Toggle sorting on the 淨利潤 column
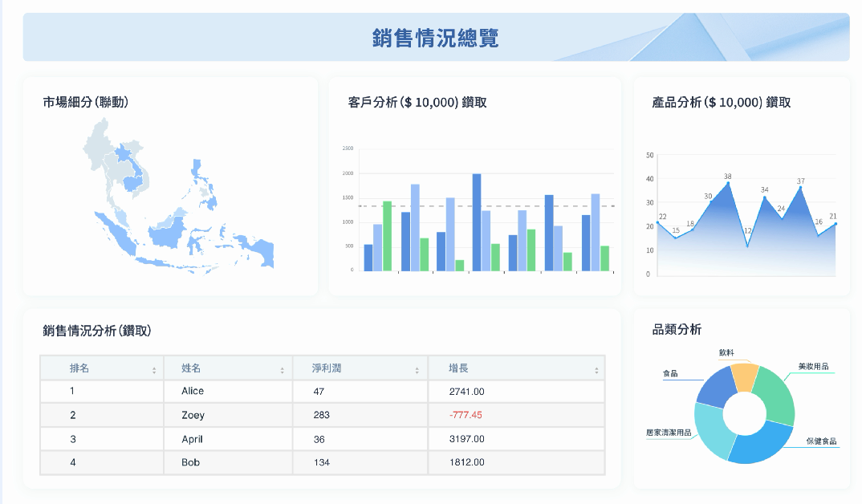 pos(417,371)
